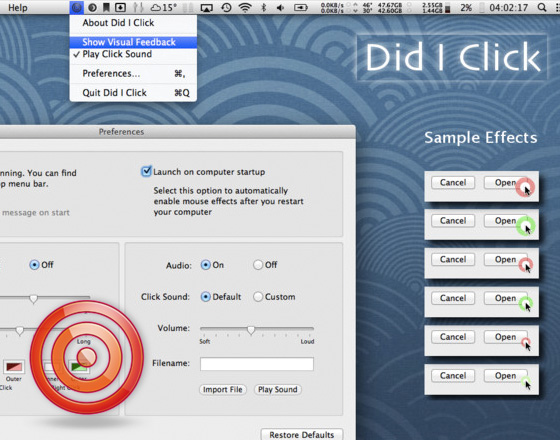Click the battery status icon
This screenshot has height=440, width=560.
click(x=301, y=8)
